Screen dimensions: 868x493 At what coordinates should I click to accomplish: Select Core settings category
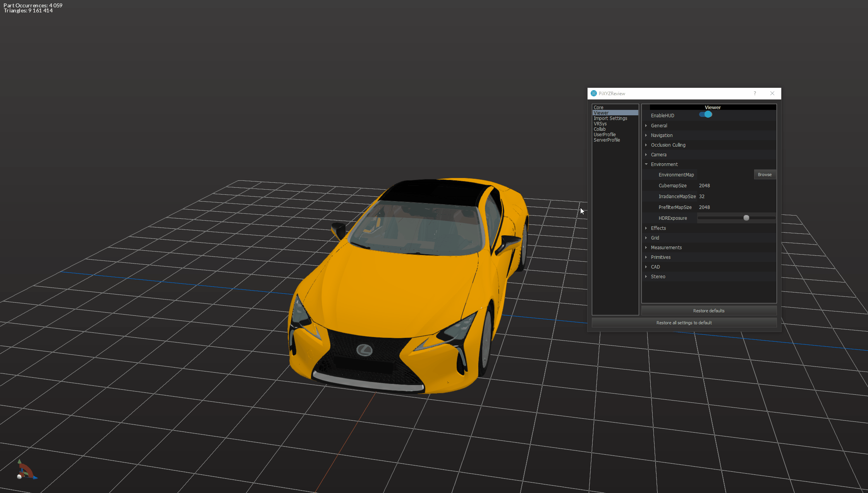(x=615, y=107)
